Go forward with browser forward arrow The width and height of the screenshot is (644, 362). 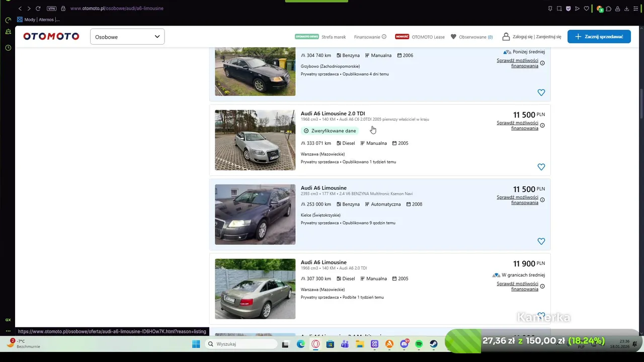(29, 9)
